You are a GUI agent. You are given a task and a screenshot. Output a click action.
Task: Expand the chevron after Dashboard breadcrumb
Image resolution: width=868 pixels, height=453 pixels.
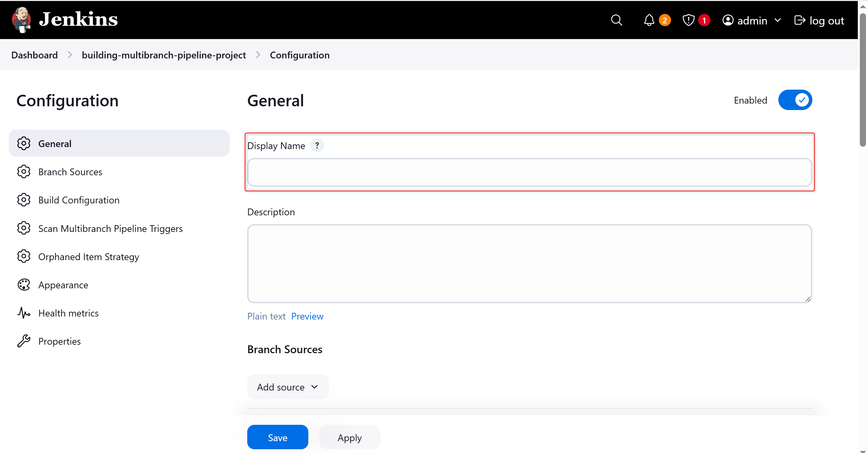click(70, 55)
